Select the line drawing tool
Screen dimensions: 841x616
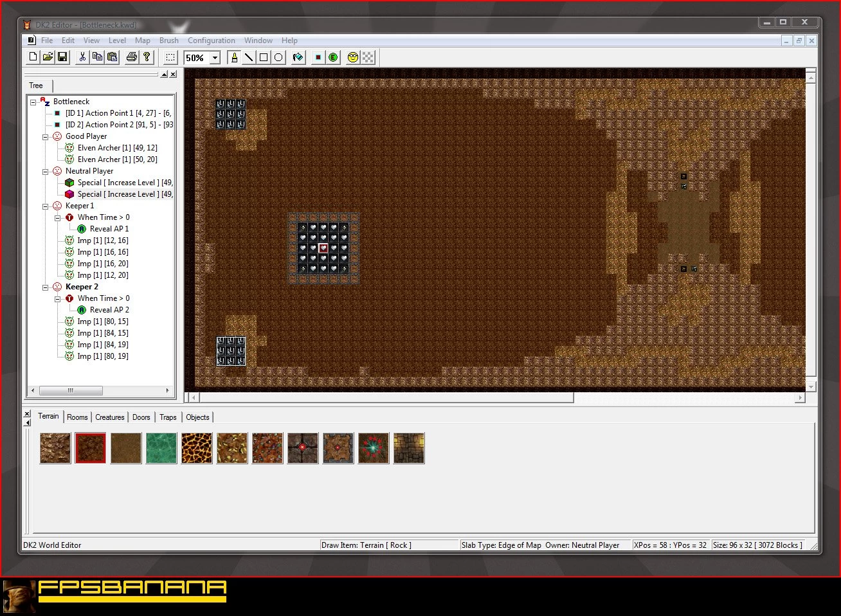click(x=249, y=57)
